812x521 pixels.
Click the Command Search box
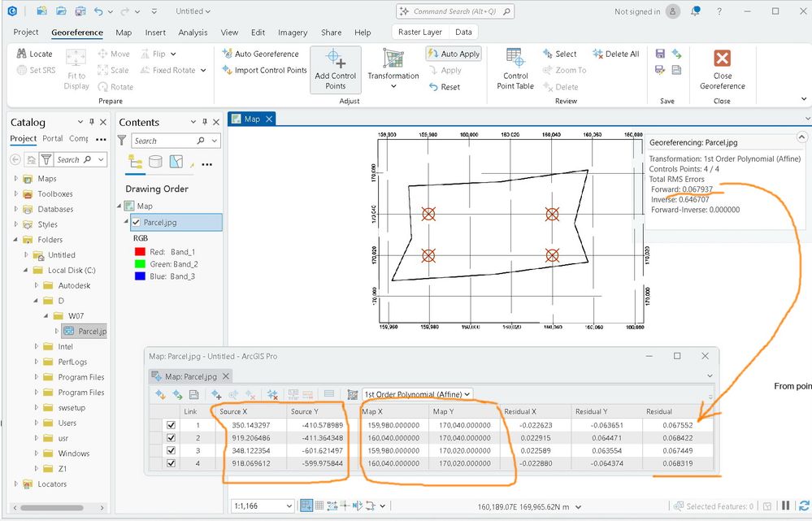click(454, 11)
